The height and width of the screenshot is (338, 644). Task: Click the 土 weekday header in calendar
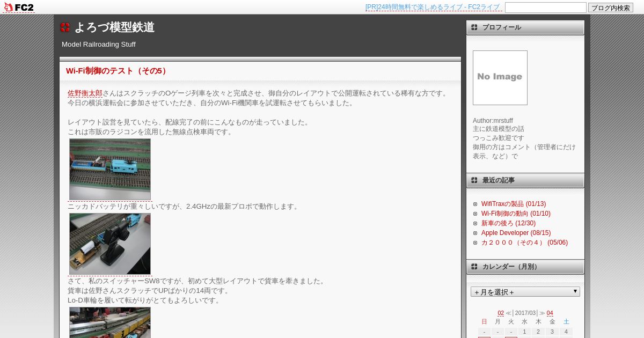point(566,321)
